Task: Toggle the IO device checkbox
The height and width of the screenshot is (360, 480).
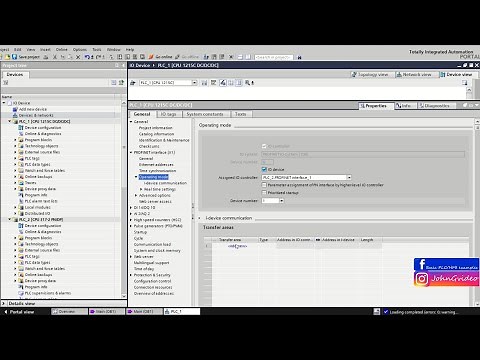Action: click(264, 169)
